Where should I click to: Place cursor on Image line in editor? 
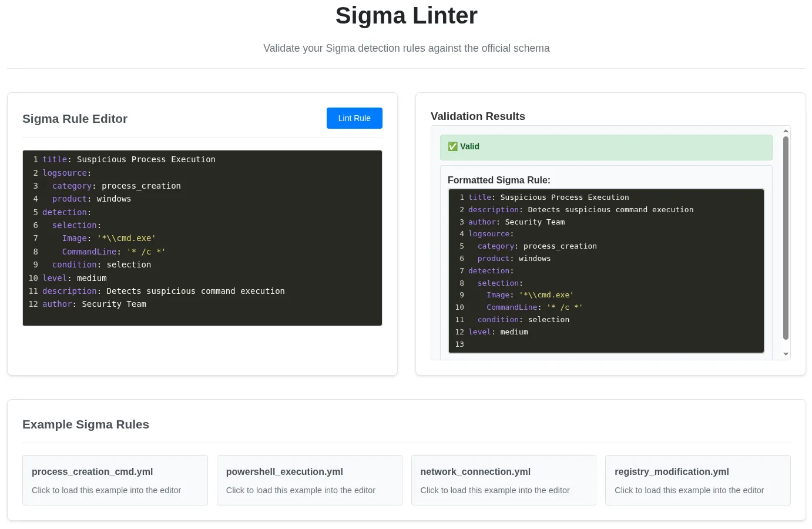(109, 239)
